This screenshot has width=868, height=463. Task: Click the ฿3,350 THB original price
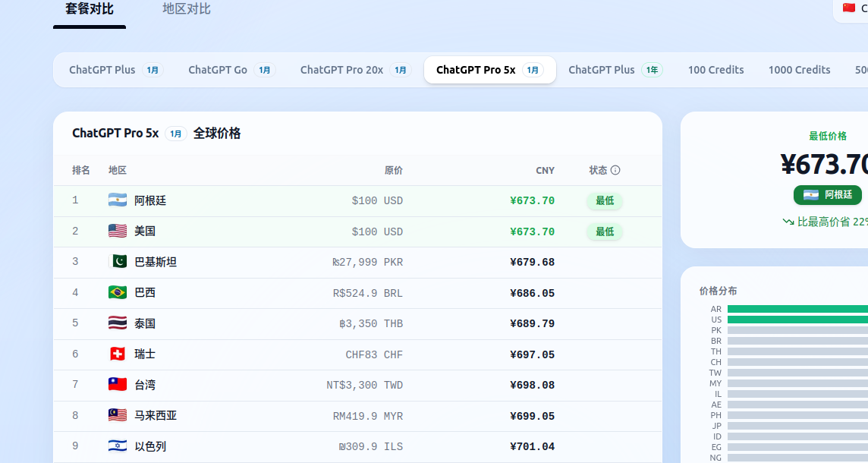[x=371, y=323]
